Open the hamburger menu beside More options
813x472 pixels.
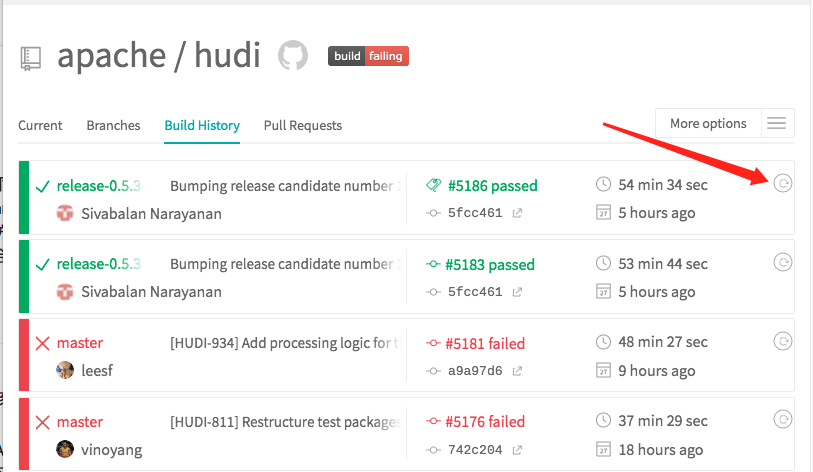pos(777,123)
